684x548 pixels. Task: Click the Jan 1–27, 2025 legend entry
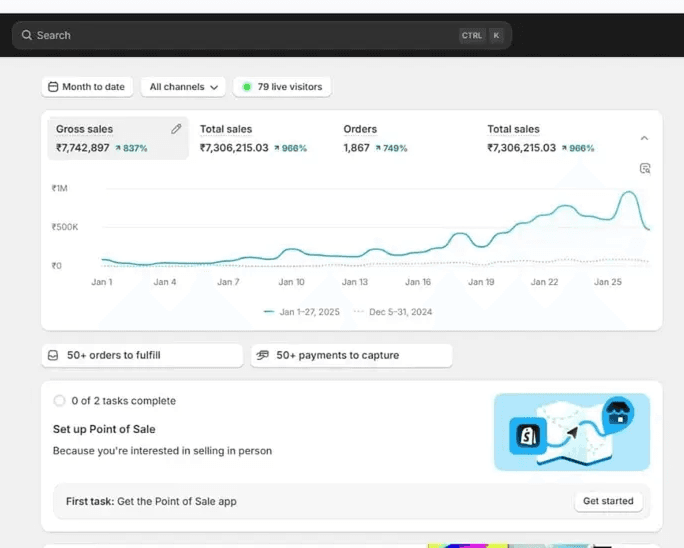302,312
